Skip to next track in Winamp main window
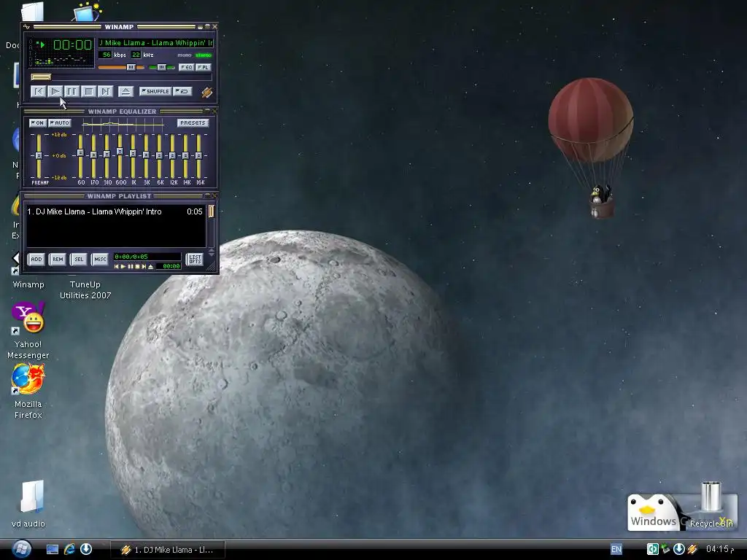Screen dimensions: 747x560 (105, 91)
